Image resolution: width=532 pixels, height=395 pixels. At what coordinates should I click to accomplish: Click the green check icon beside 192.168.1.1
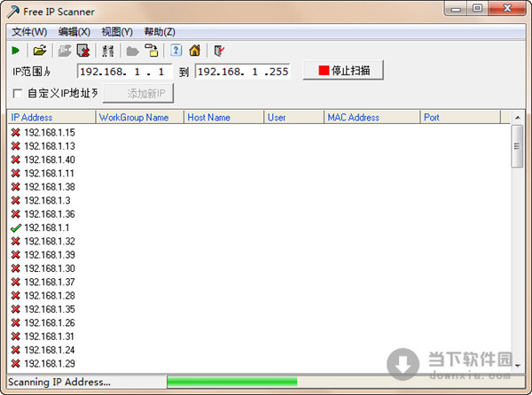[16, 228]
